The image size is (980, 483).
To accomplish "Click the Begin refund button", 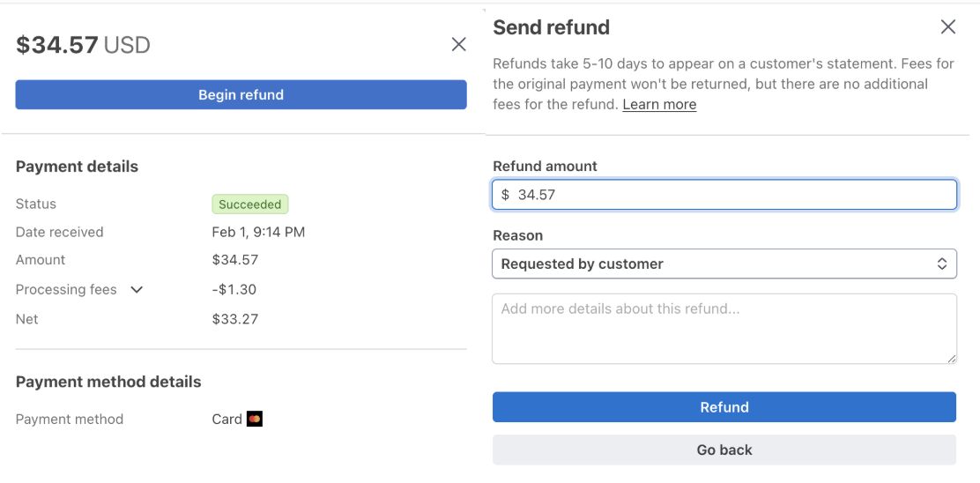I will [x=241, y=95].
